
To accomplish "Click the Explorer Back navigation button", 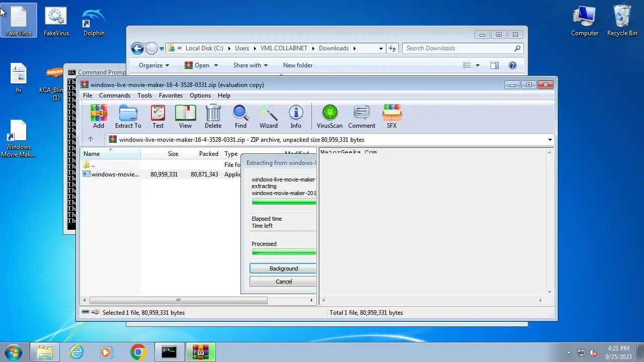I will tap(137, 48).
